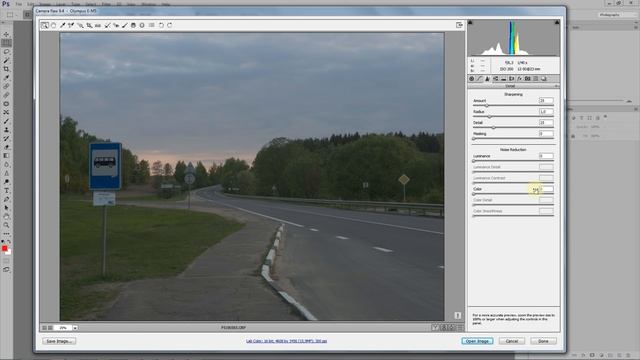
Task: Click the Detail value field under Sharpening
Action: [x=546, y=122]
